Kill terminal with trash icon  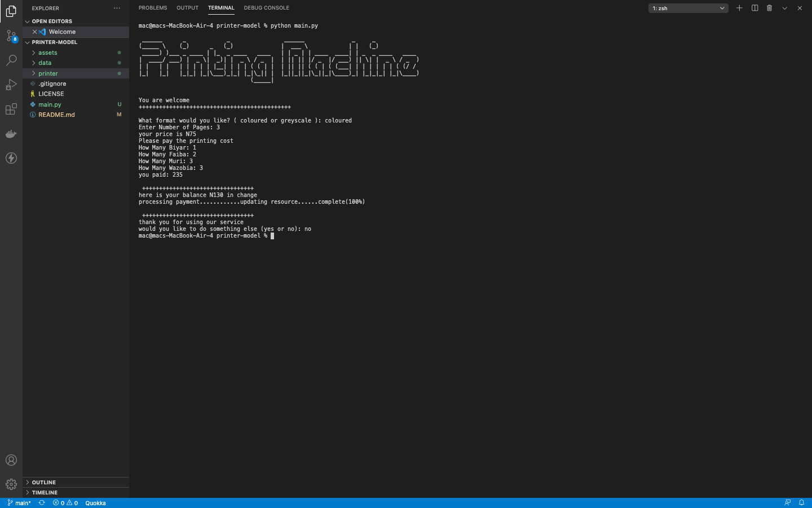pos(769,8)
